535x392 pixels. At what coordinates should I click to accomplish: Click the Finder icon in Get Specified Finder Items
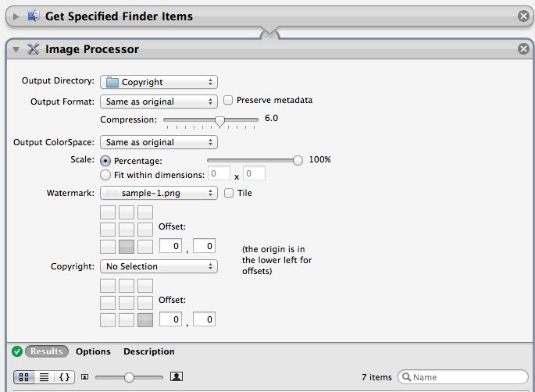tap(34, 16)
